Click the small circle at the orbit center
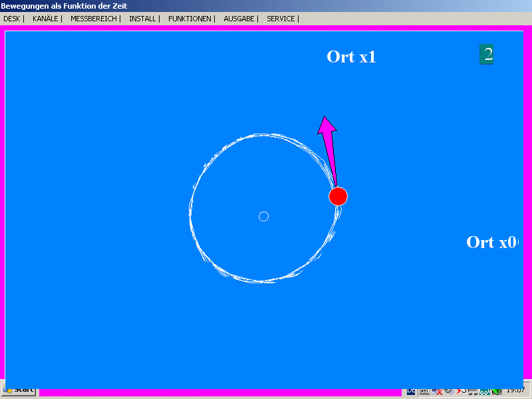This screenshot has width=532, height=399. click(263, 216)
